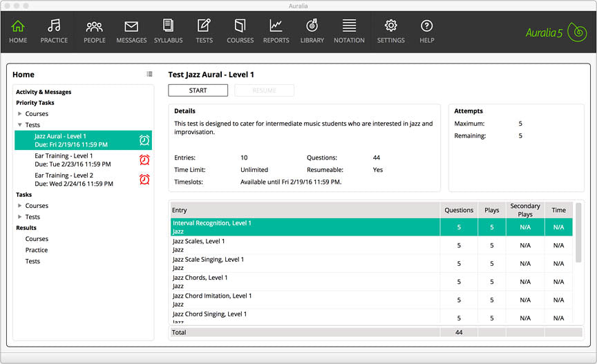Select Jazz Scale Singing, Level 1 entry
597x364 pixels.
[x=371, y=263]
